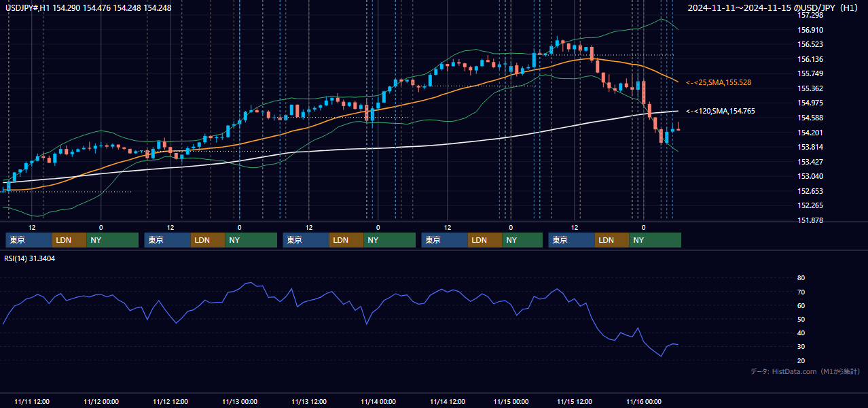Click the 11/11 12:00 time label
The image size is (868, 408).
coord(31,401)
